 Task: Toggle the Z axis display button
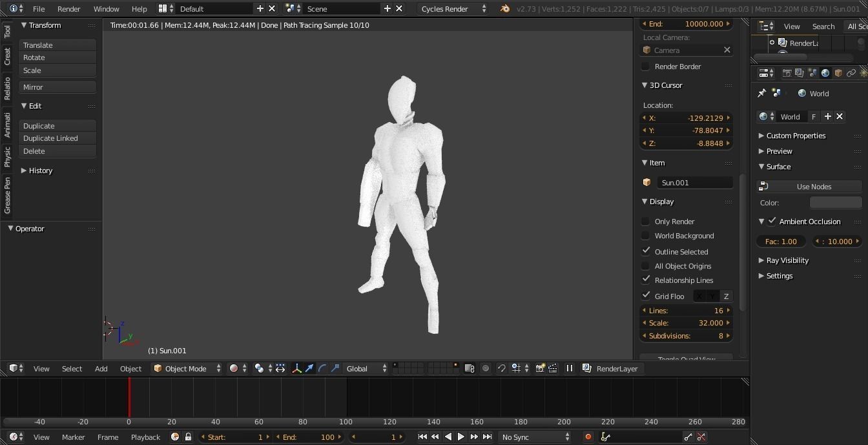tap(726, 296)
